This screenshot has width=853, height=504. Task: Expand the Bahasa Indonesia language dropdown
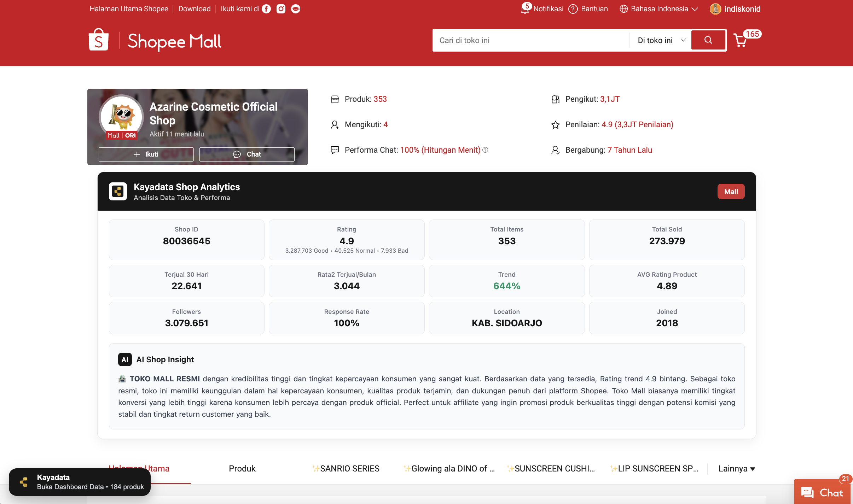659,9
